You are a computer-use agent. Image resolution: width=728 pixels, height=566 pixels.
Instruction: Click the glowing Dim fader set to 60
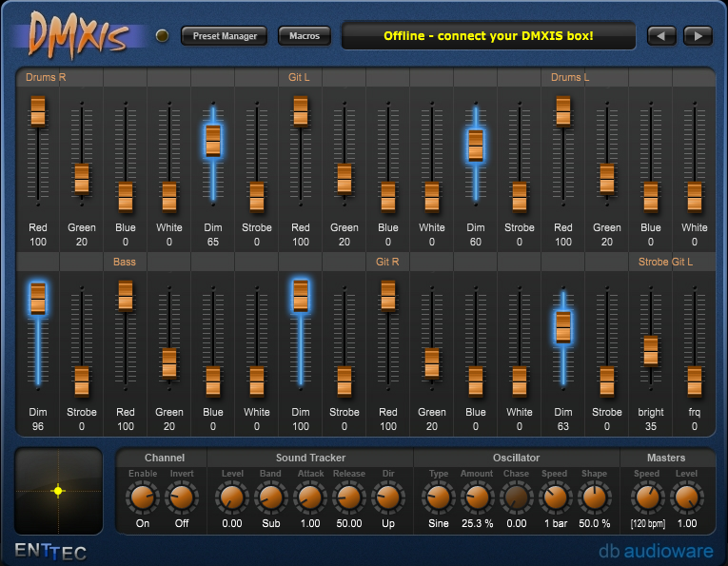[476, 146]
